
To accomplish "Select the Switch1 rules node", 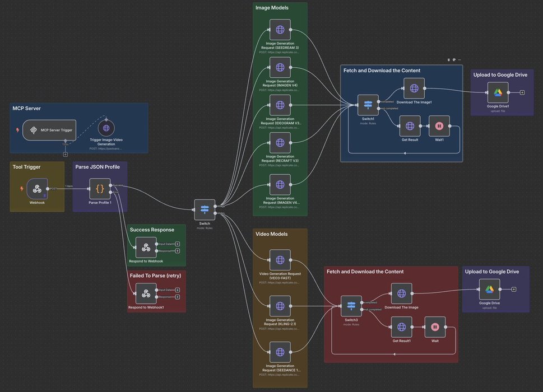I will pyautogui.click(x=368, y=105).
